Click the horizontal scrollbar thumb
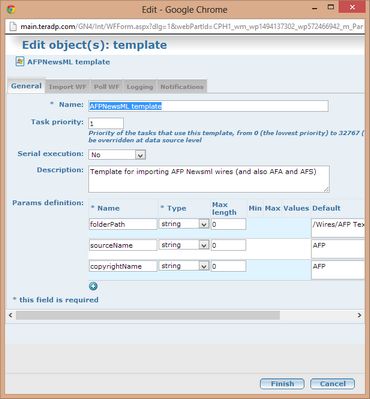Screen dimensions: 370x399 [x=148, y=315]
